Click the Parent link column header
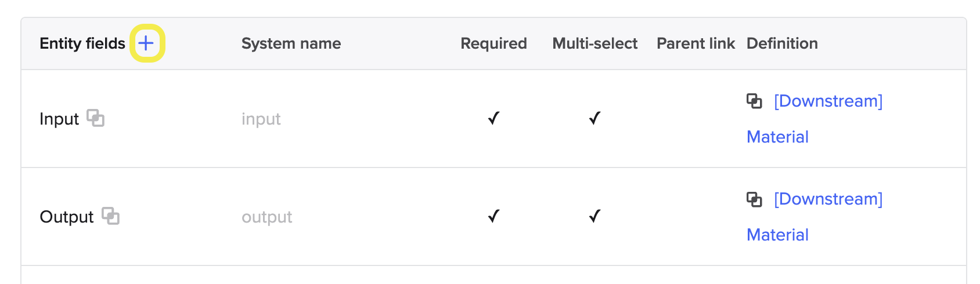 (x=696, y=43)
